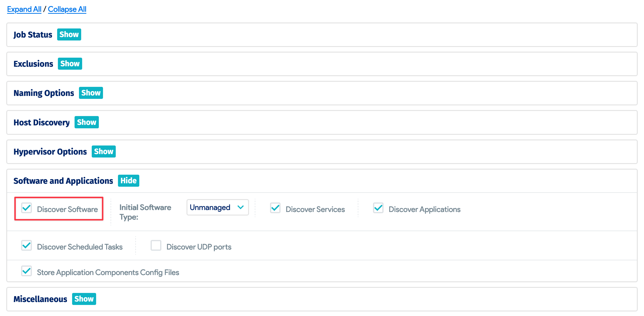Show the Hypervisor Options panel
The width and height of the screenshot is (644, 316).
coord(103,151)
